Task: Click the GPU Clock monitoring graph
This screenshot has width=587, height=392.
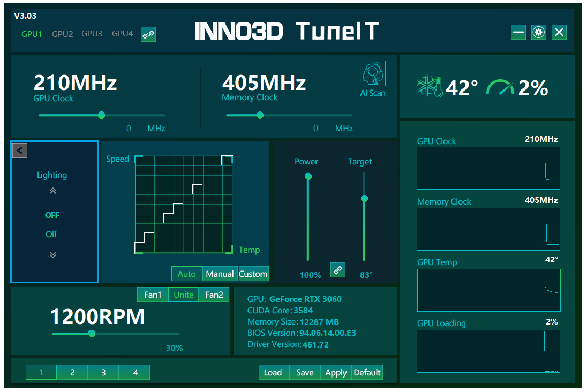Action: [488, 168]
